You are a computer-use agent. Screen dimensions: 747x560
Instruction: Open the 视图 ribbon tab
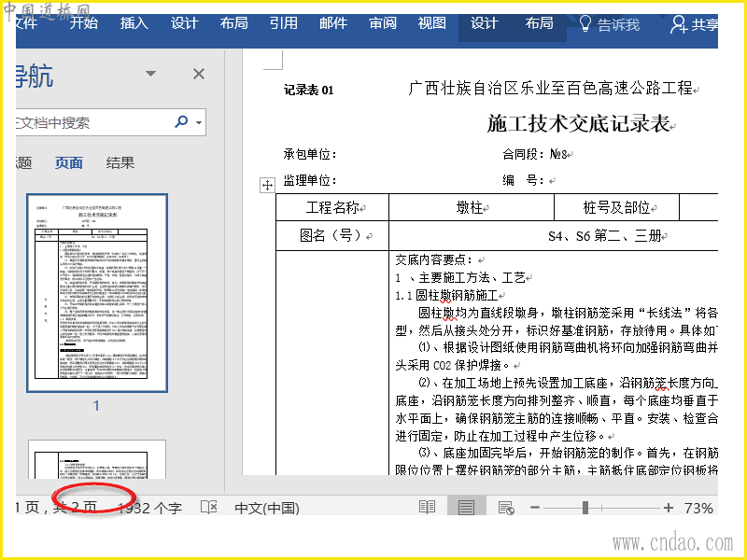click(432, 23)
